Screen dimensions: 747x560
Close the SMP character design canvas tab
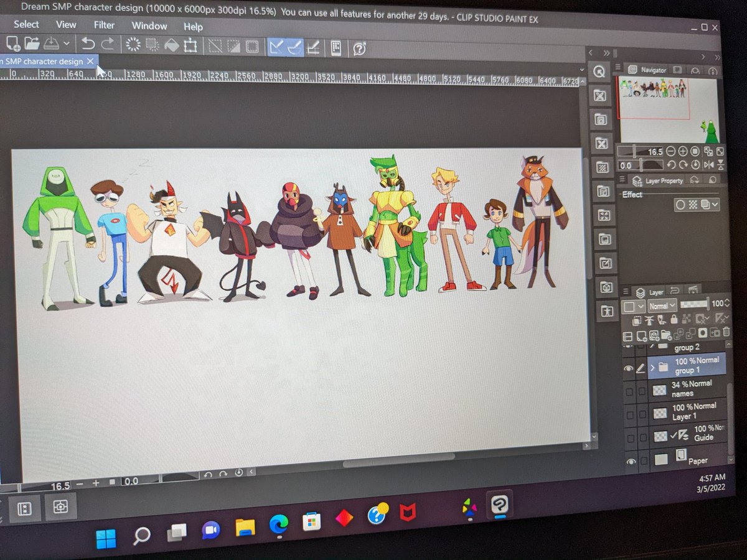click(90, 60)
